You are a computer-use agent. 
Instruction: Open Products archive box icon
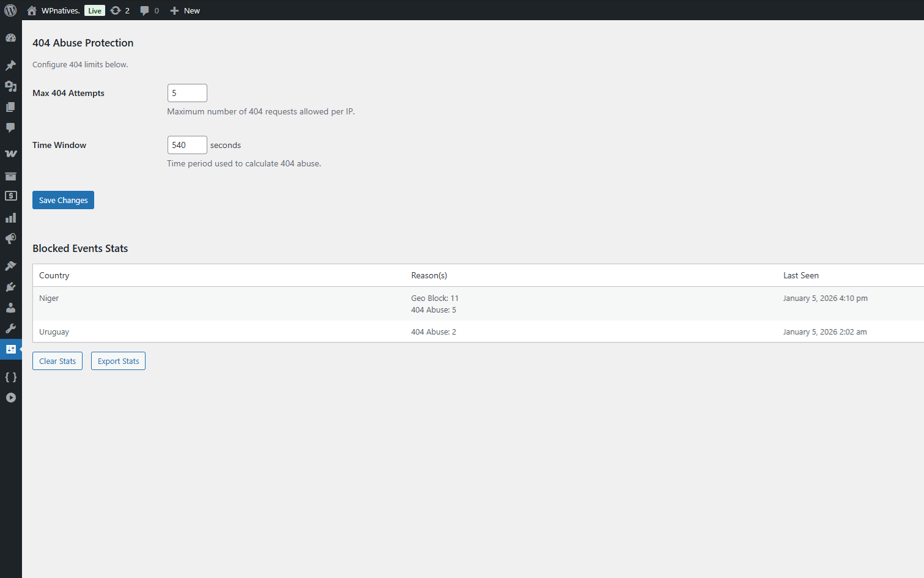[x=11, y=176]
